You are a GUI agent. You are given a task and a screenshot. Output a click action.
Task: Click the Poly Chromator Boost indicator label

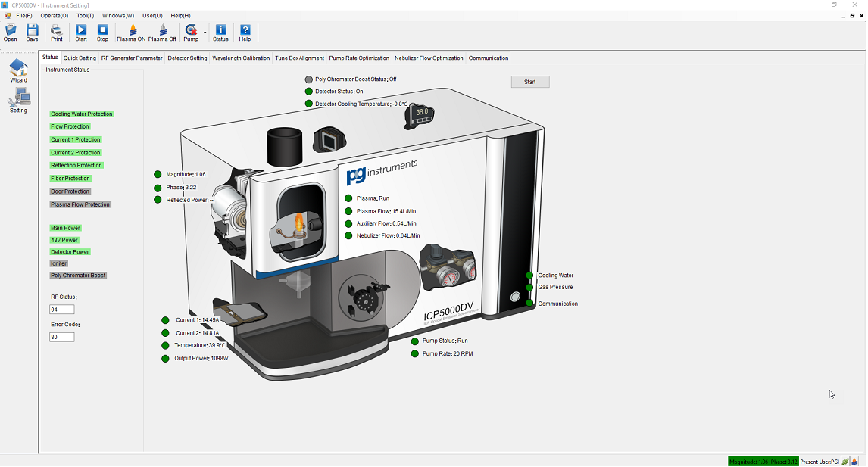pyautogui.click(x=78, y=276)
